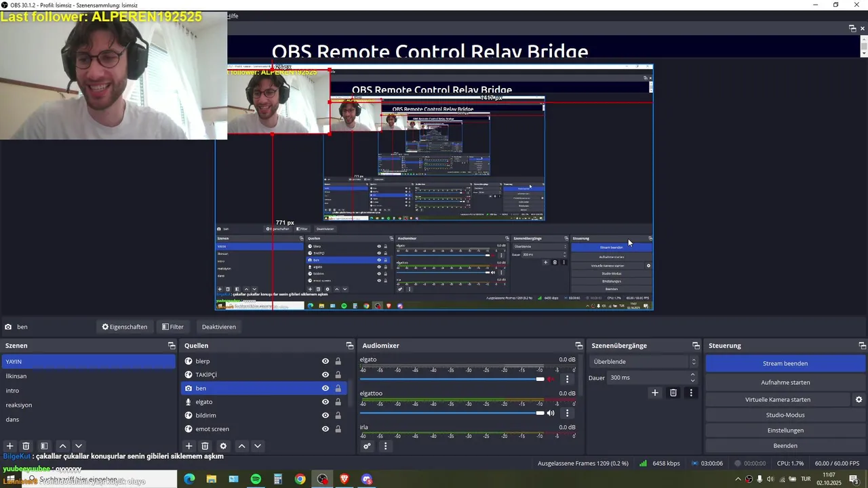Undock the Szenenübergänge panel

point(696,346)
